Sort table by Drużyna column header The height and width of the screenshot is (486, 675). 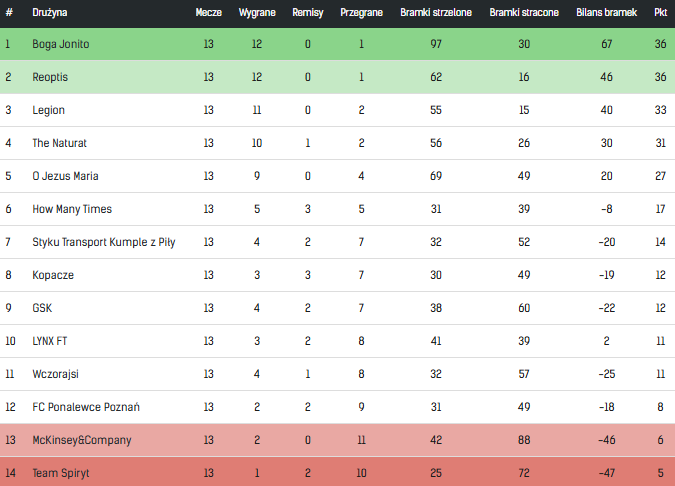pos(50,13)
